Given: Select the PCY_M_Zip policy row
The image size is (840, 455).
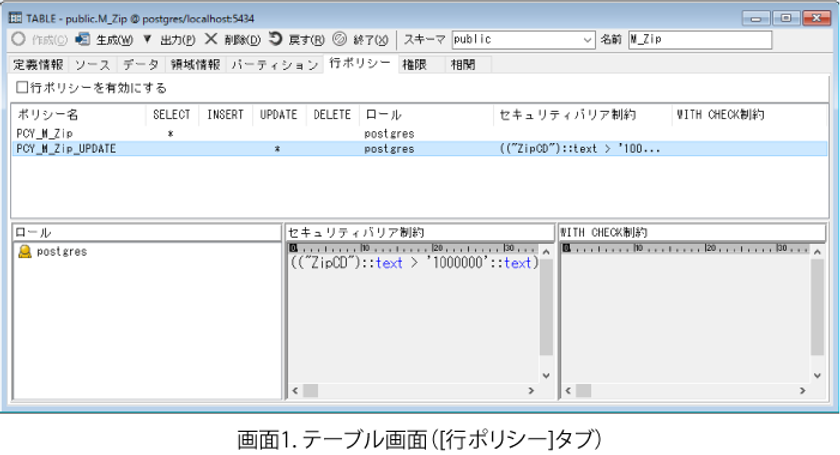Looking at the screenshot, I should pos(419,133).
